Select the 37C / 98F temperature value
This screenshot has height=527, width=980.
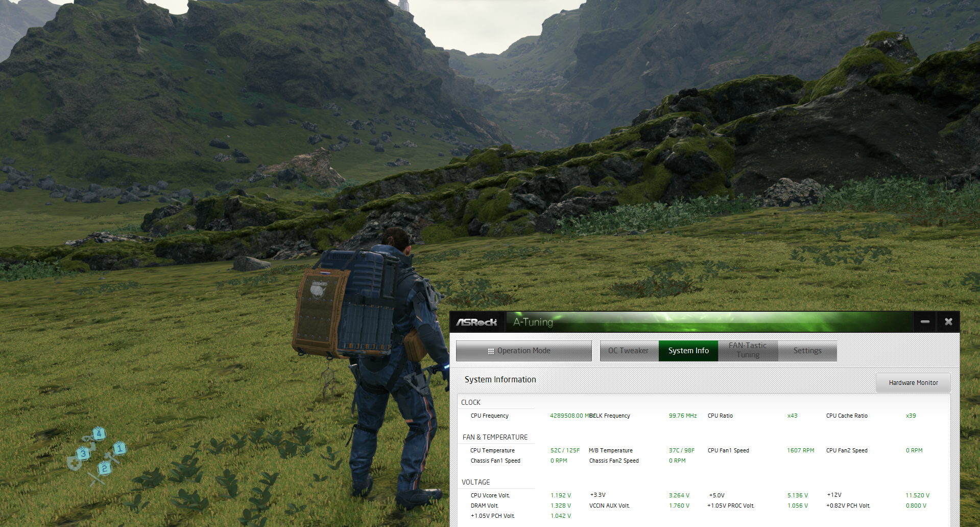682,450
